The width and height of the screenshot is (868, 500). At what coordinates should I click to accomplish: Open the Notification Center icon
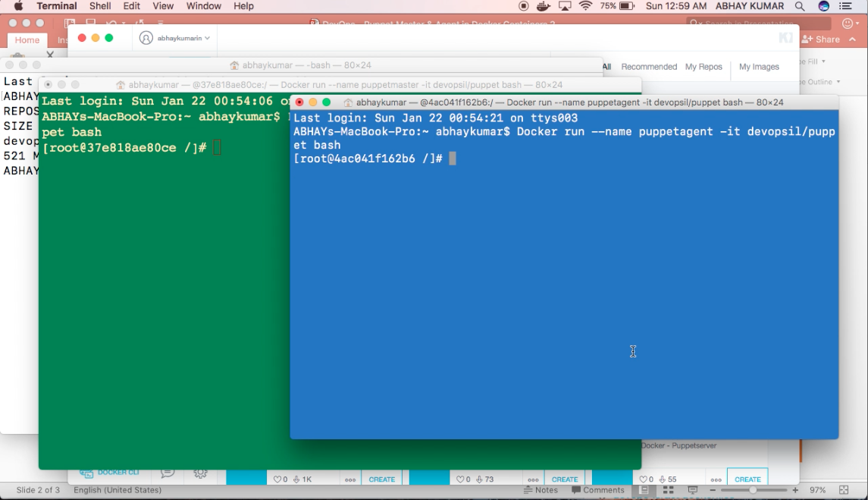(845, 6)
